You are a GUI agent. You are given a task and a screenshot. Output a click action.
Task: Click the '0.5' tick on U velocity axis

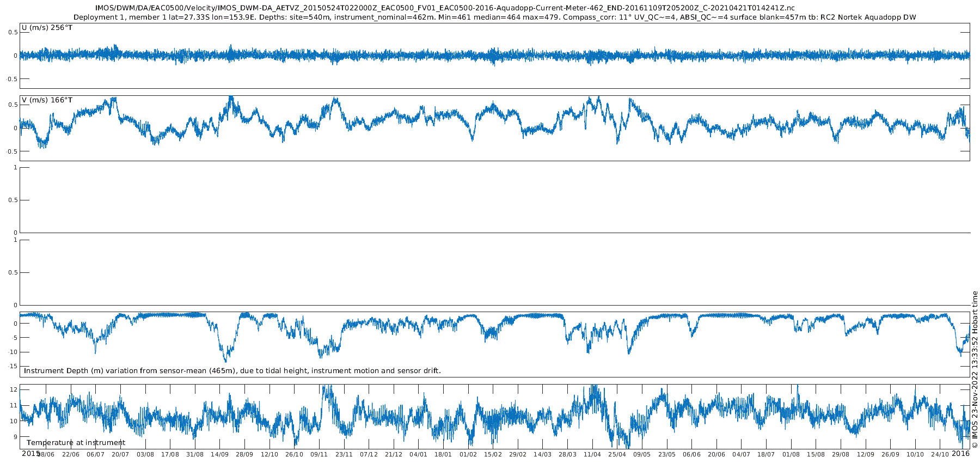(x=13, y=33)
